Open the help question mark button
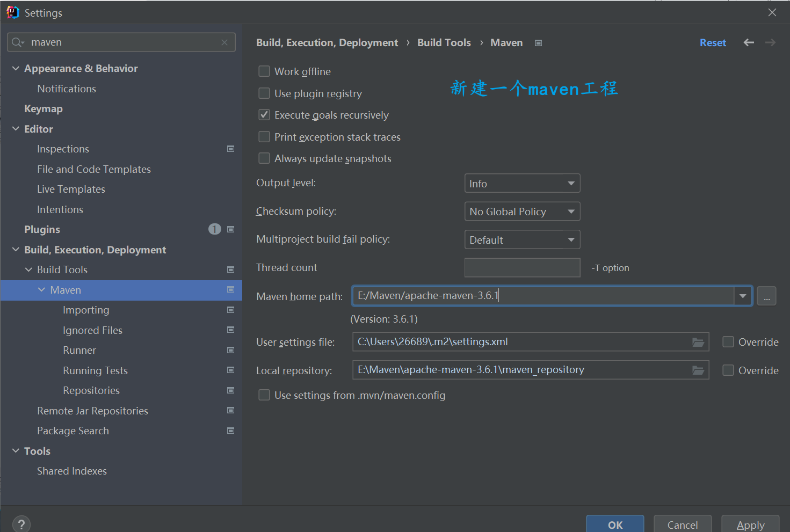The image size is (790, 532). click(21, 524)
